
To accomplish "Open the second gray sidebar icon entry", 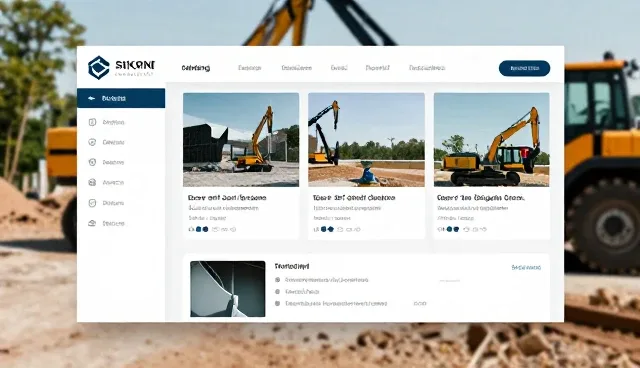I will coord(92,142).
